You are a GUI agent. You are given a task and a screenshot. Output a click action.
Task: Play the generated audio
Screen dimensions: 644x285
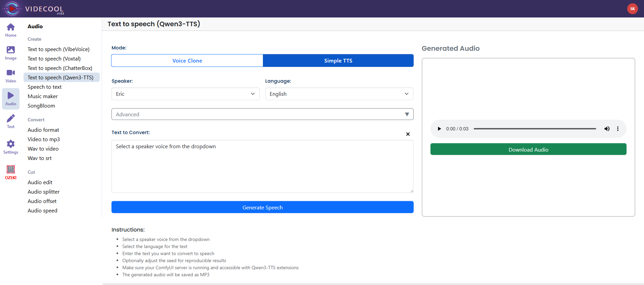pyautogui.click(x=439, y=129)
